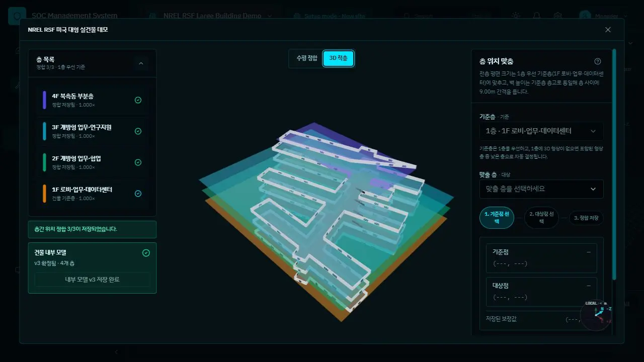This screenshot has height=362, width=644.
Task: Switch to the 3D 적층 view tab
Action: pos(338,58)
